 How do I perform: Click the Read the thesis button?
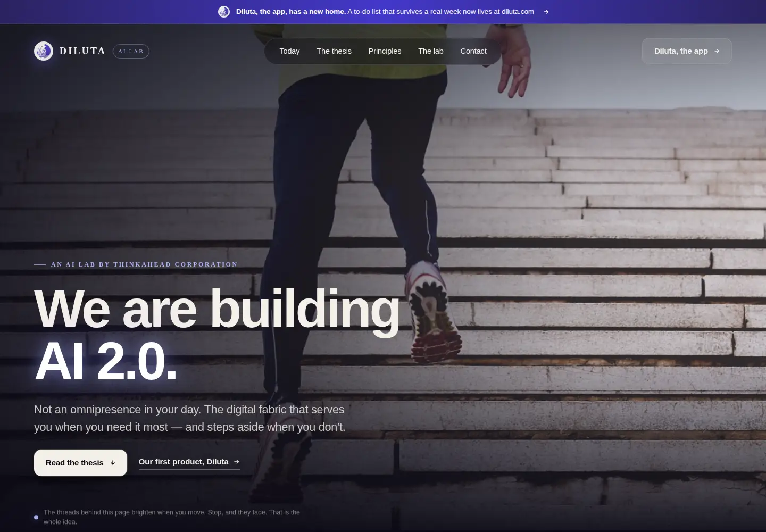click(x=80, y=463)
